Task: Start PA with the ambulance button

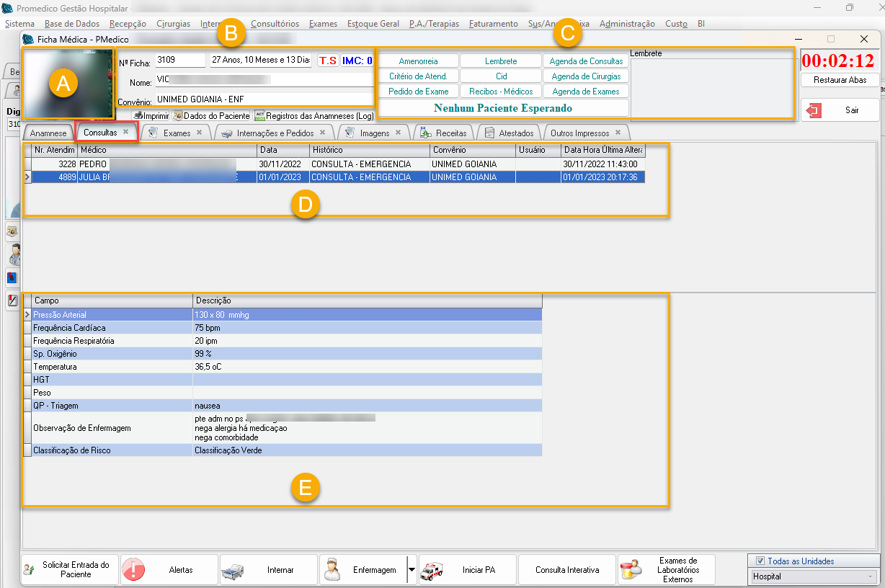Action: pyautogui.click(x=468, y=570)
